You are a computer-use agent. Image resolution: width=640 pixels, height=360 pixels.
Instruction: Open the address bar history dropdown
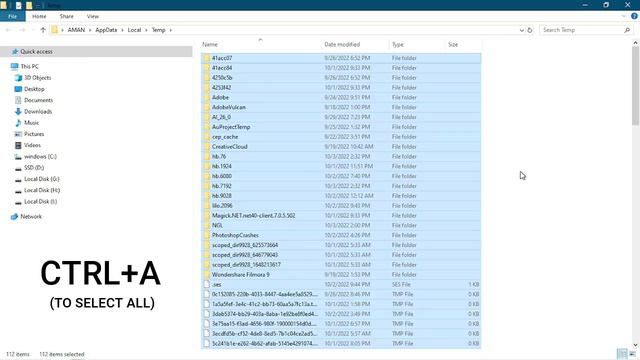521,30
